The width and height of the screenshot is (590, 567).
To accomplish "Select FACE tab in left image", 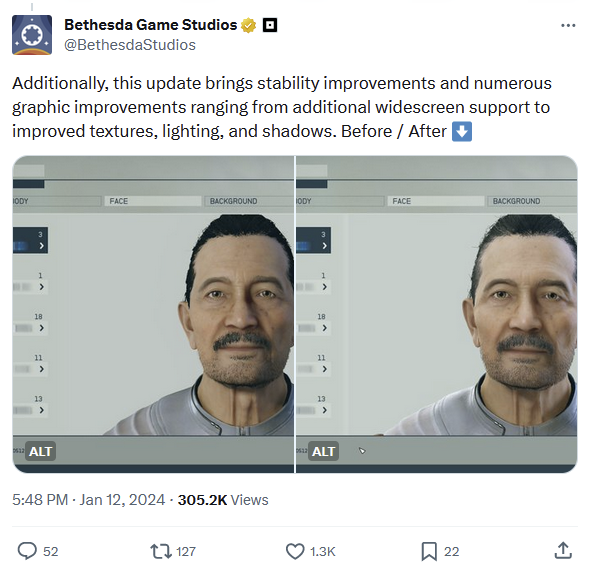I will click(x=153, y=201).
